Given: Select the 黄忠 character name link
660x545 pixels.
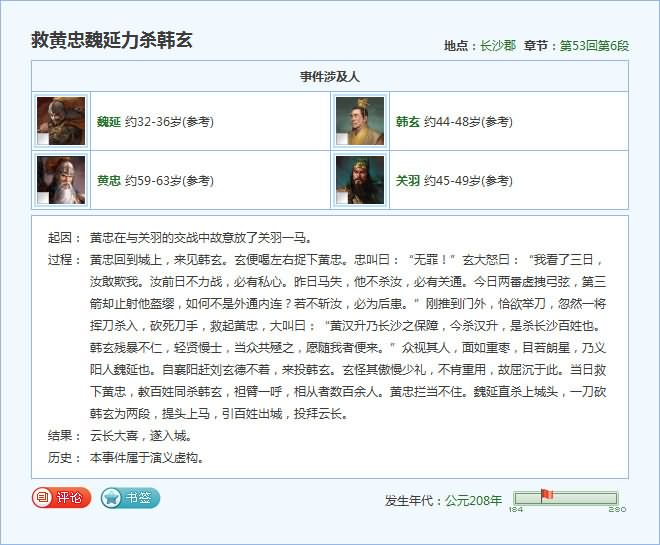Looking at the screenshot, I should coord(108,181).
